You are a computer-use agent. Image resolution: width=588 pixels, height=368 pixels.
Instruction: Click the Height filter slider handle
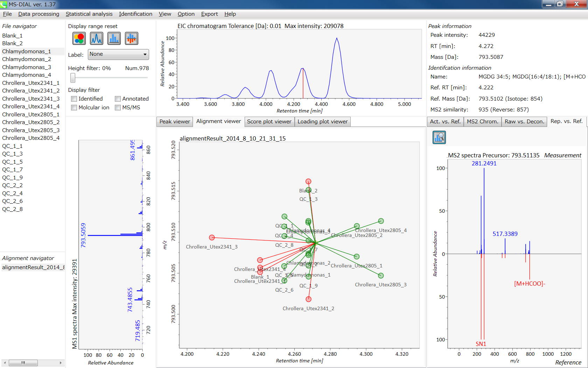pos(73,77)
